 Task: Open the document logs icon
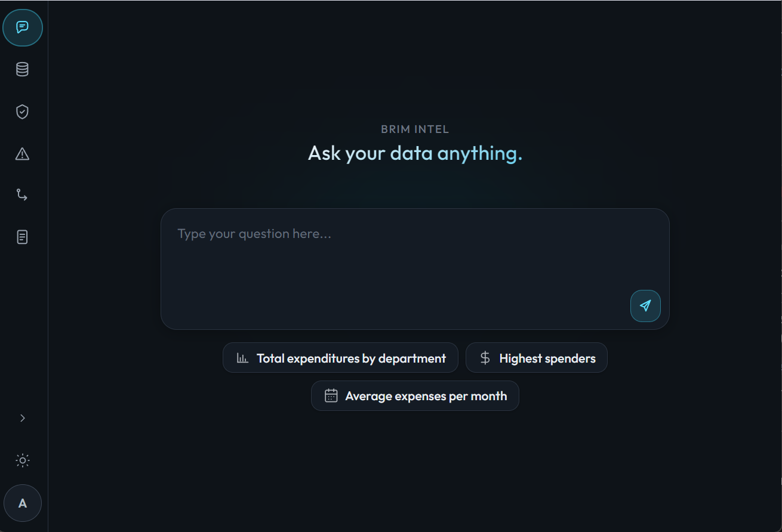[x=22, y=237]
